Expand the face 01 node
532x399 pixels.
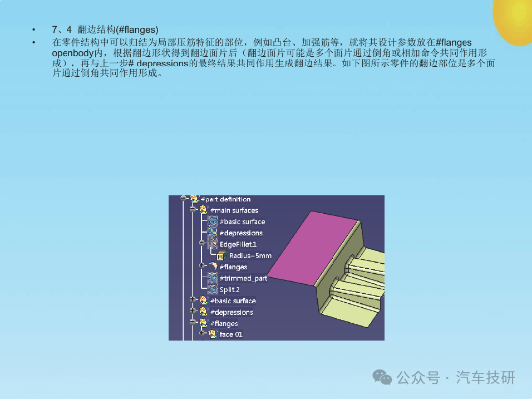point(202,333)
